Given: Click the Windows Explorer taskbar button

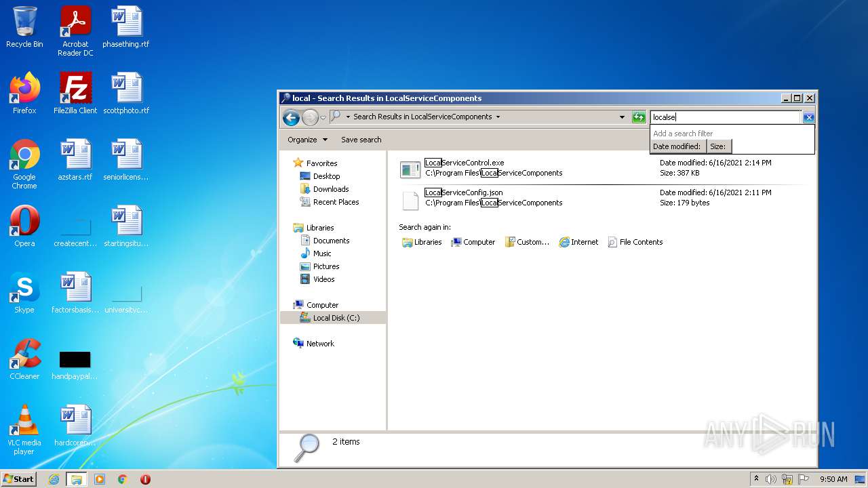Looking at the screenshot, I should coord(77,479).
